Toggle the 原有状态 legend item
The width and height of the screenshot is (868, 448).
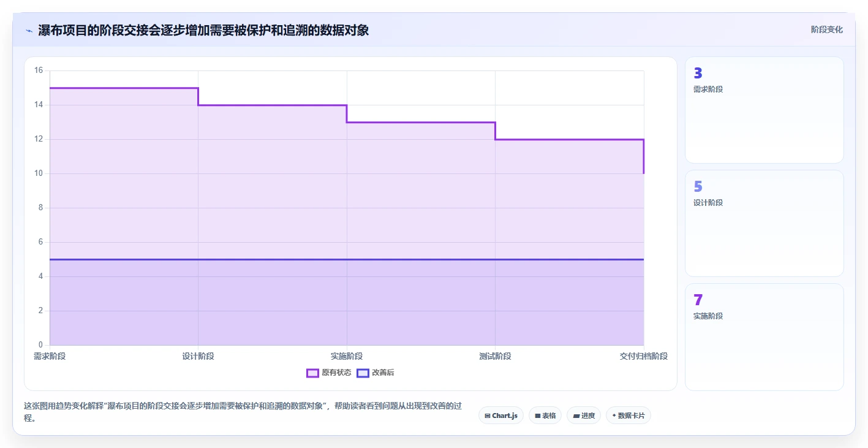tap(329, 373)
